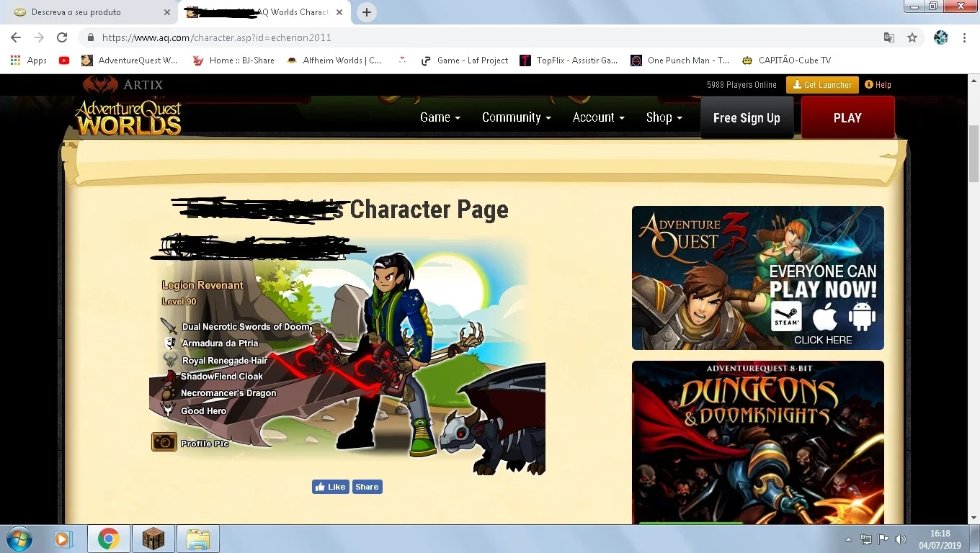Open the Minecraft icon in taskbar
The image size is (980, 553).
[x=153, y=539]
